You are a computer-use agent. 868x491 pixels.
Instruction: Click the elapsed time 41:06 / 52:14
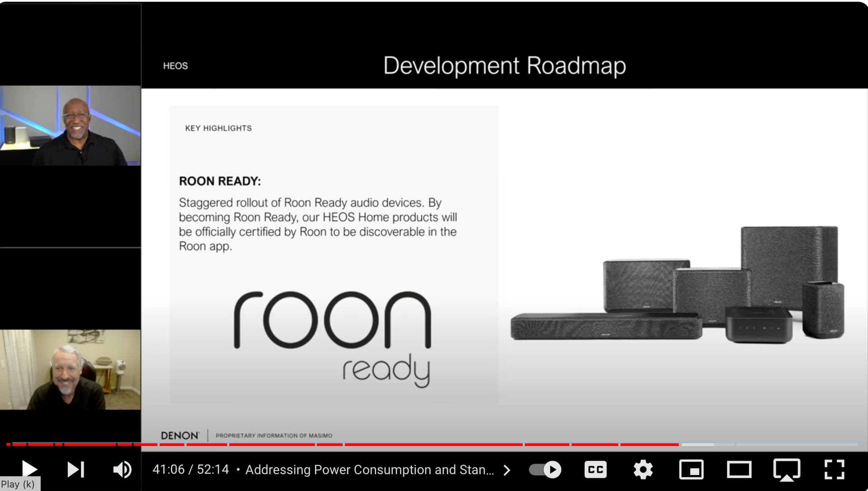(190, 469)
